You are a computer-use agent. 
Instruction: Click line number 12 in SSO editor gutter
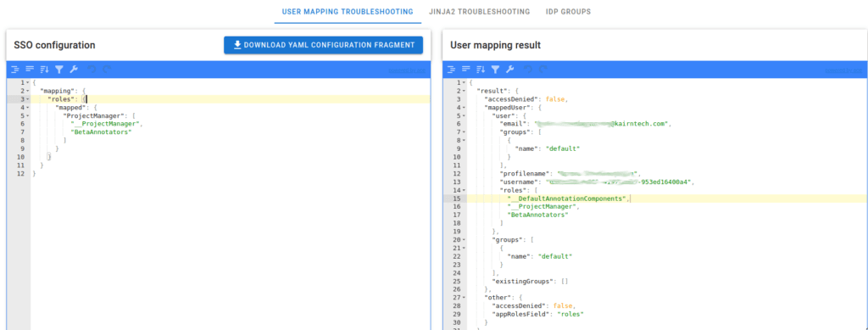(x=20, y=173)
